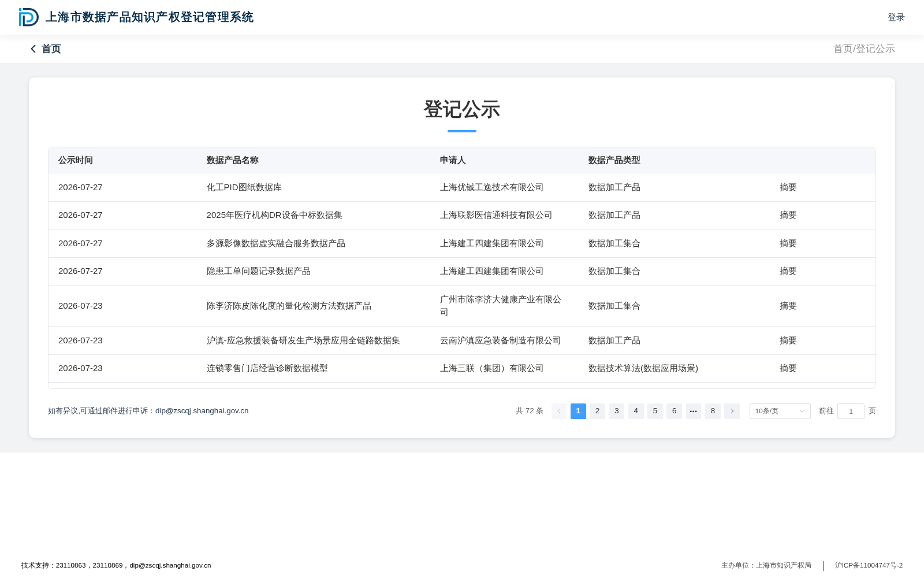Image resolution: width=924 pixels, height=578 pixels.
Task: Click 登录 in the header
Action: coord(896,17)
